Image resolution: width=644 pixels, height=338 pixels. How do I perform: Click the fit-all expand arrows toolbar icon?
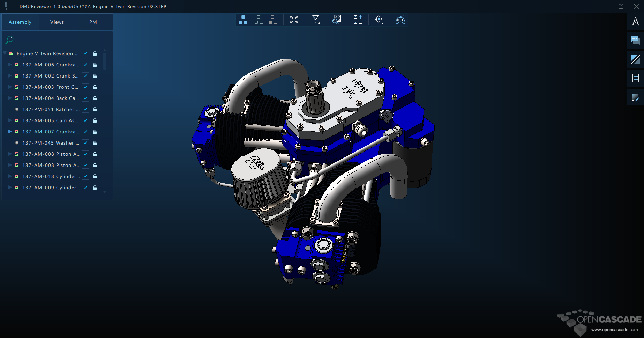tap(294, 20)
